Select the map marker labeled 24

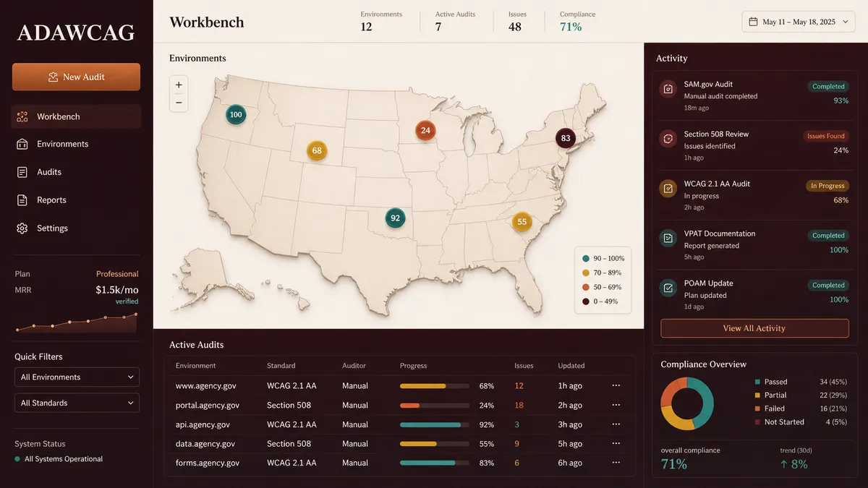(x=425, y=131)
